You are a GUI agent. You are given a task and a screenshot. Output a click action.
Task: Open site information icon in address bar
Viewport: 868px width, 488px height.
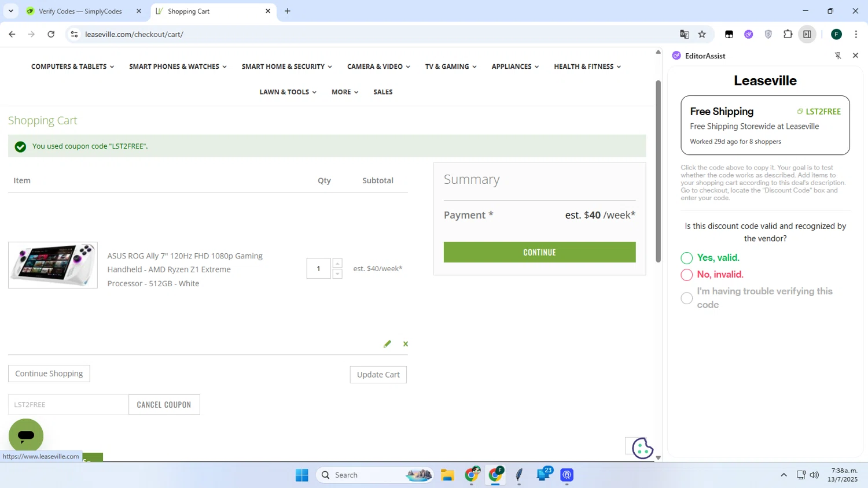click(74, 34)
